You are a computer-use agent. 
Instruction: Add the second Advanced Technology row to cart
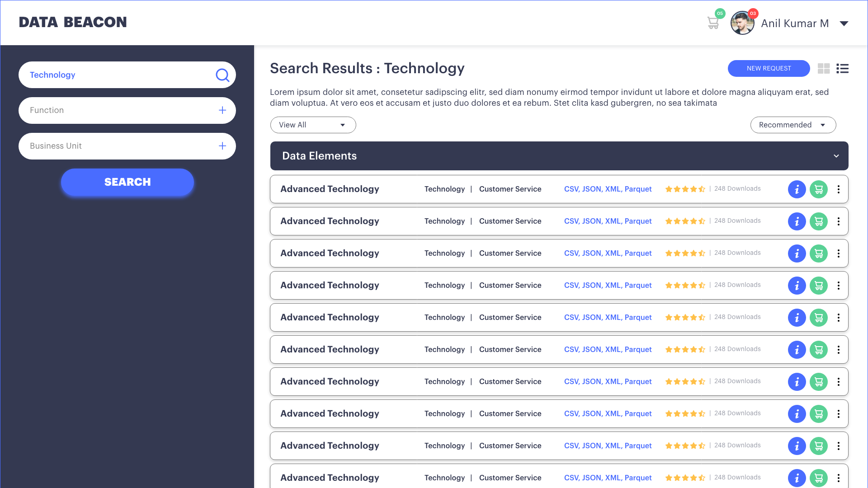click(x=818, y=221)
